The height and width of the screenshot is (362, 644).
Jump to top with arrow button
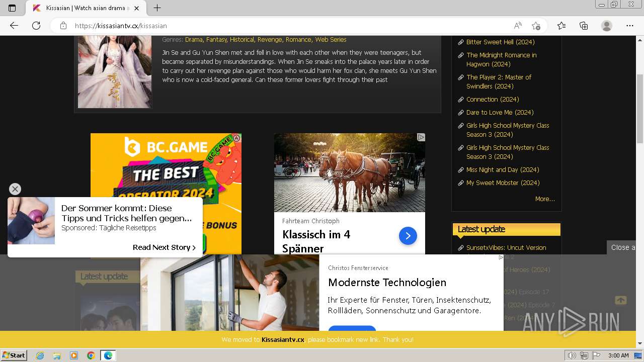click(621, 300)
